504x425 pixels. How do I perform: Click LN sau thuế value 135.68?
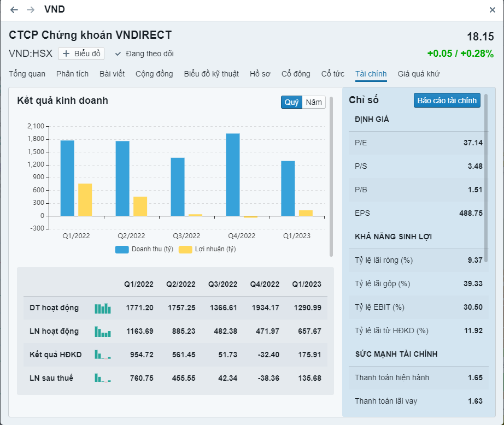point(309,378)
